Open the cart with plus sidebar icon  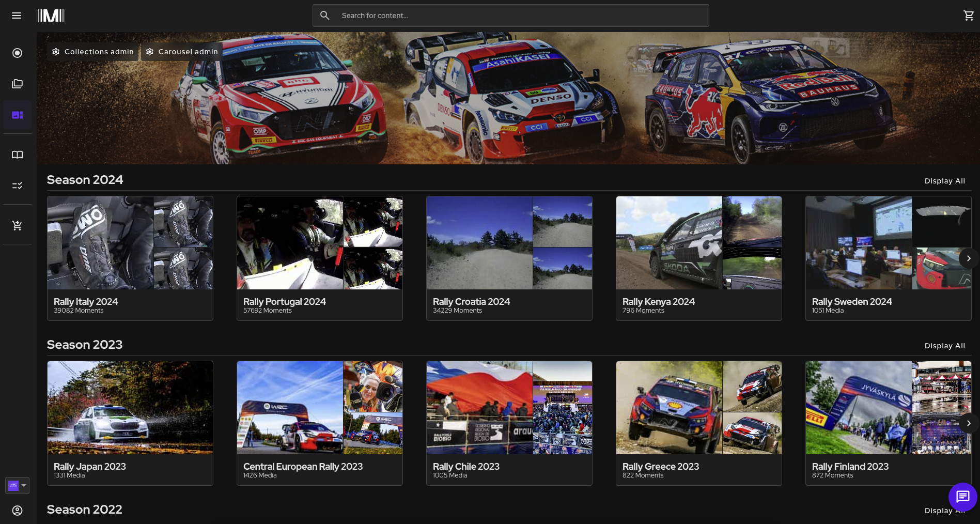pyautogui.click(x=17, y=225)
